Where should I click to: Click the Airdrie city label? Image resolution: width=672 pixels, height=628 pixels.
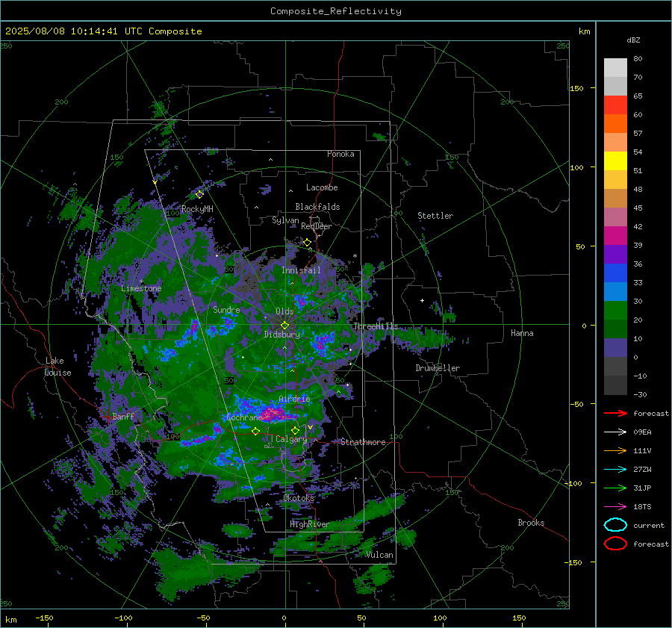click(x=294, y=399)
